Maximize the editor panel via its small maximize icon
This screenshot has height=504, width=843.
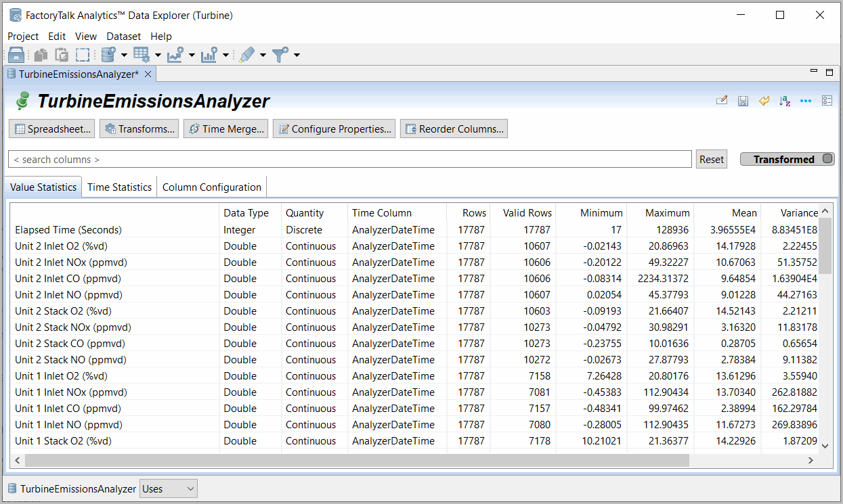829,72
